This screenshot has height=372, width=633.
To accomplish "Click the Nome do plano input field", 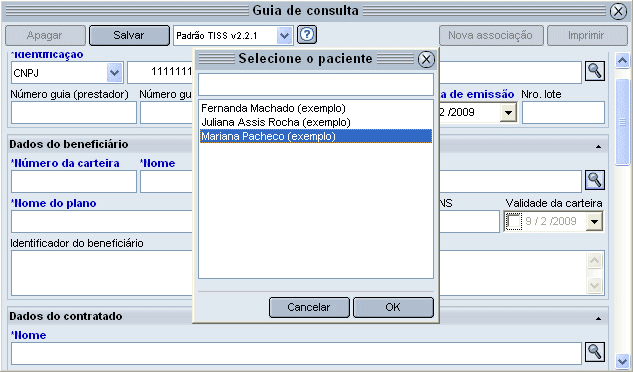I will [102, 221].
